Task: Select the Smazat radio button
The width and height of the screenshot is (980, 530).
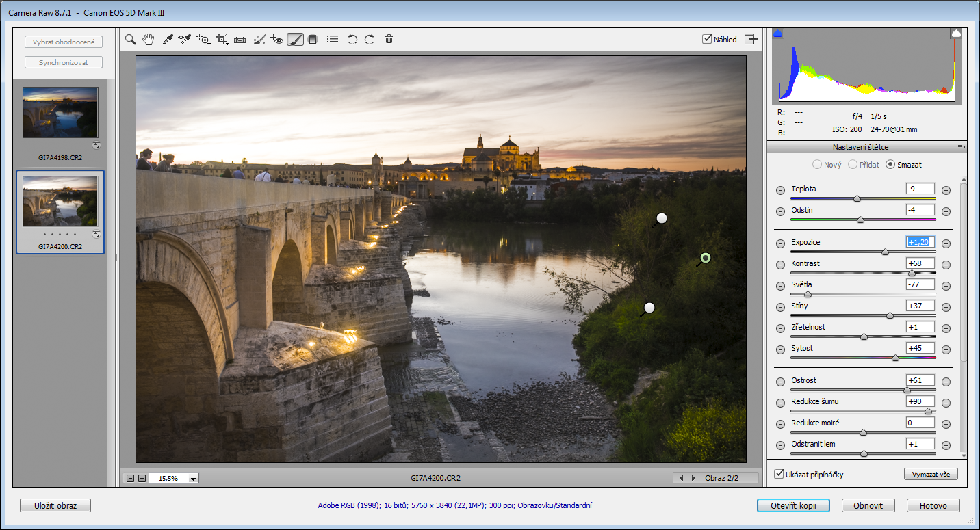Action: (x=890, y=164)
